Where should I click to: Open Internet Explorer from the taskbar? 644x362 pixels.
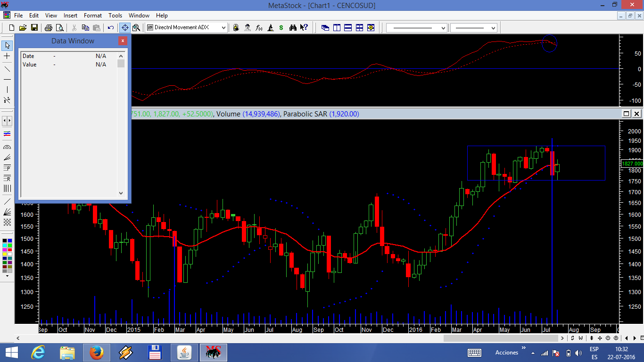click(x=38, y=353)
